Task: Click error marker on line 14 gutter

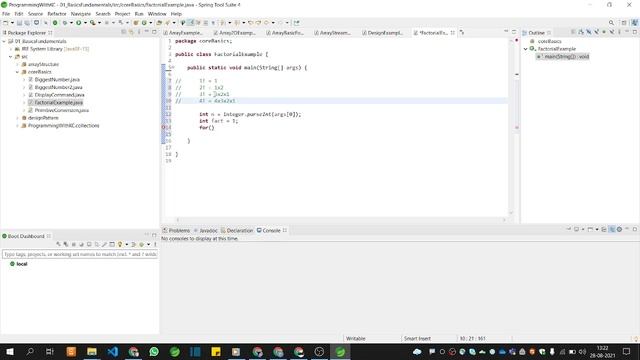Action: click(x=164, y=128)
